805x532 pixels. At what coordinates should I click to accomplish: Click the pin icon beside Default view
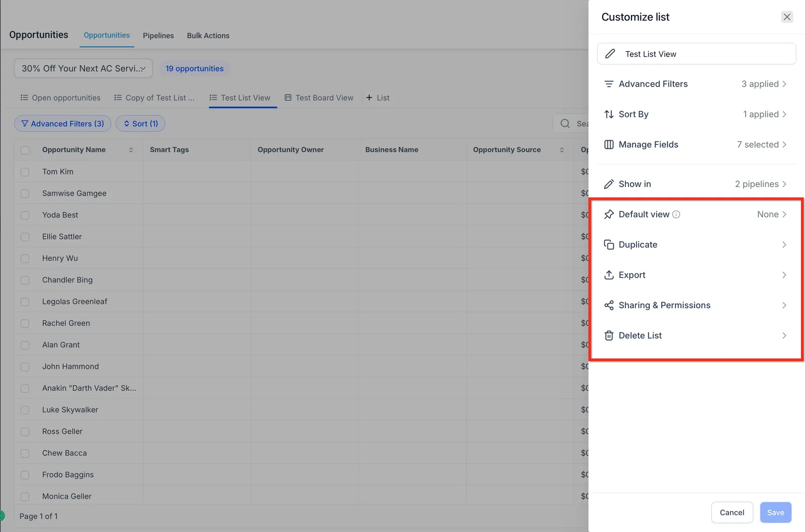(x=609, y=214)
